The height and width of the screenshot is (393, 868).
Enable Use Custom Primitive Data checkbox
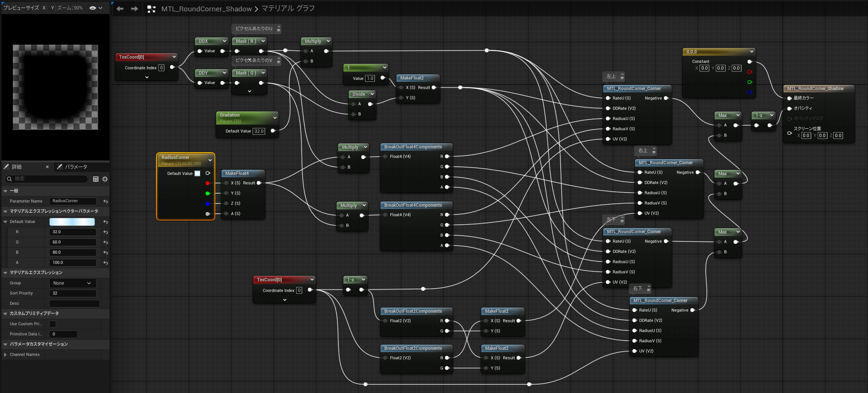[x=53, y=324]
